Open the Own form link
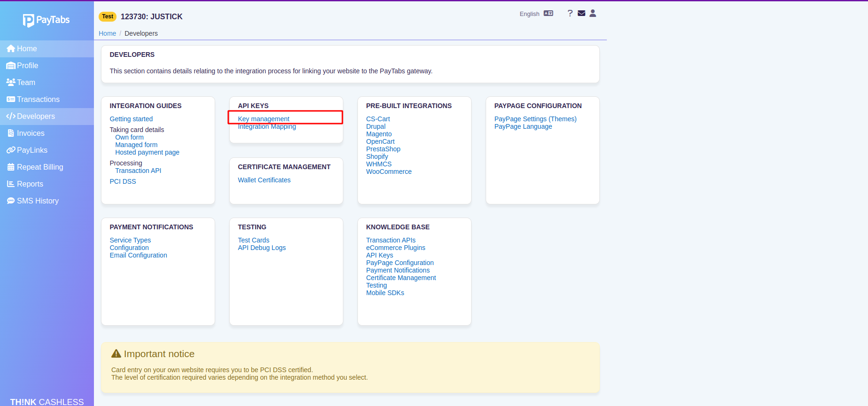 (x=130, y=137)
